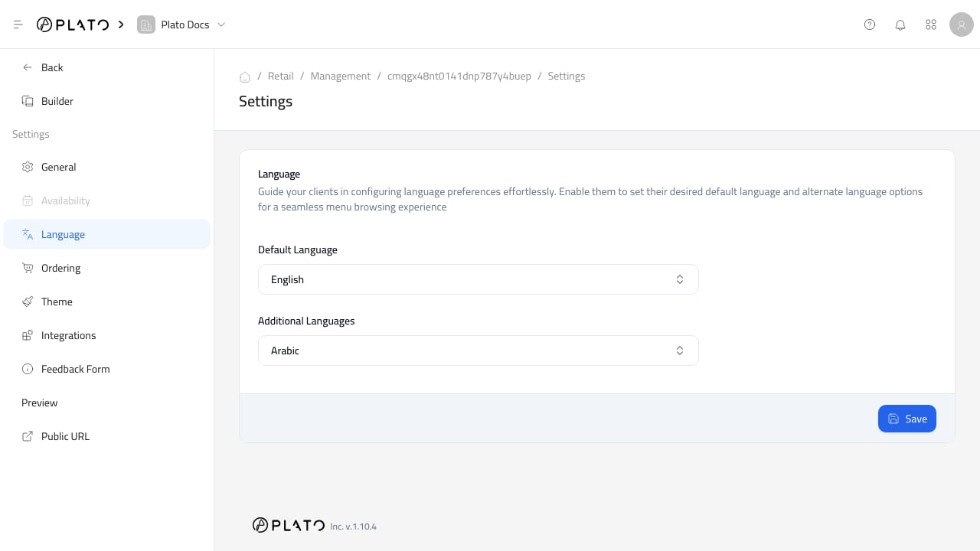
Task: Save the language settings
Action: pyautogui.click(x=907, y=419)
